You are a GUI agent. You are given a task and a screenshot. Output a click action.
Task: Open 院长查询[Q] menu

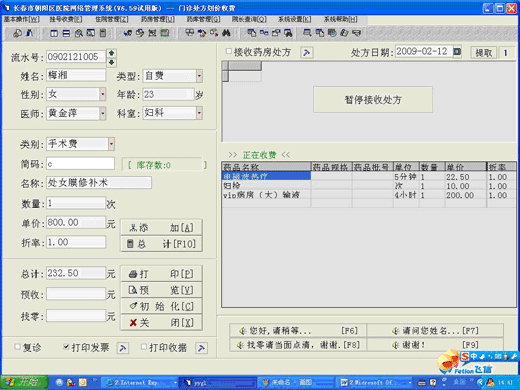point(249,19)
